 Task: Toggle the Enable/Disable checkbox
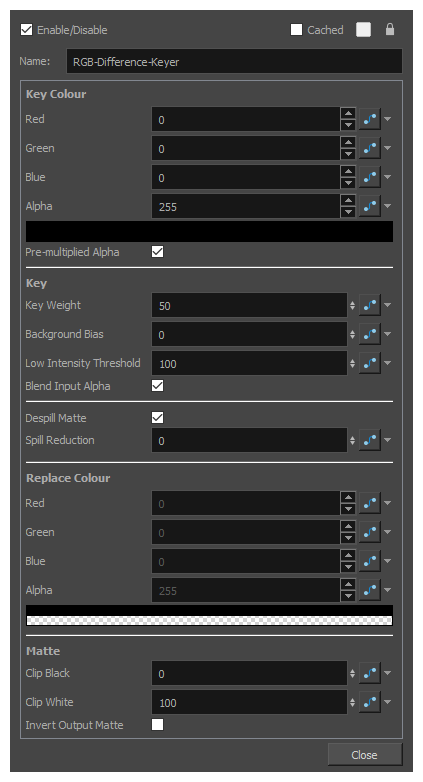[26, 30]
